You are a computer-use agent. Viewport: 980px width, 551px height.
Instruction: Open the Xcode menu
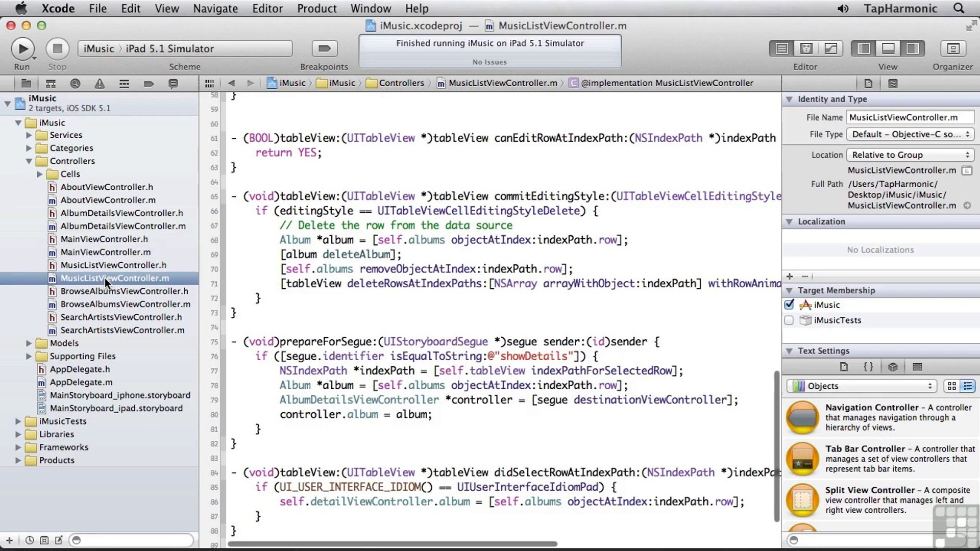[58, 8]
